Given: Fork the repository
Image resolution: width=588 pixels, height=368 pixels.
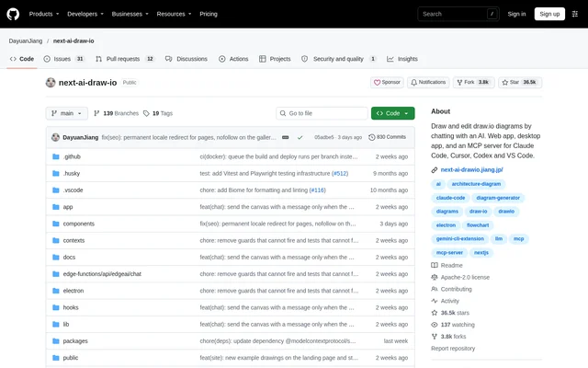Looking at the screenshot, I should click(x=474, y=82).
